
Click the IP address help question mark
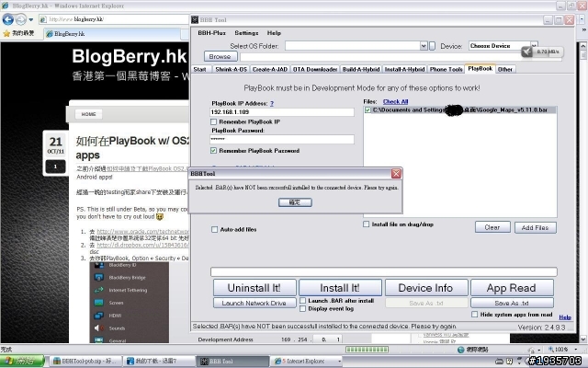pos(272,103)
